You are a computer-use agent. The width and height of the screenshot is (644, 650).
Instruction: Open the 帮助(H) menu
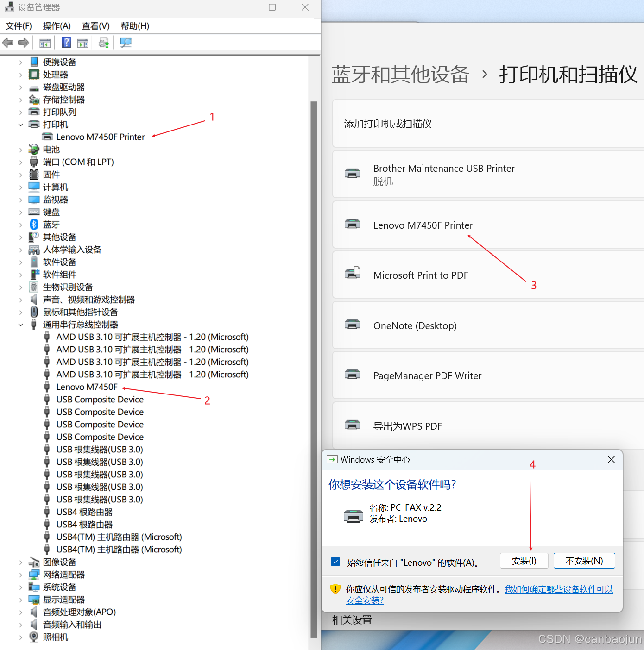pos(135,26)
